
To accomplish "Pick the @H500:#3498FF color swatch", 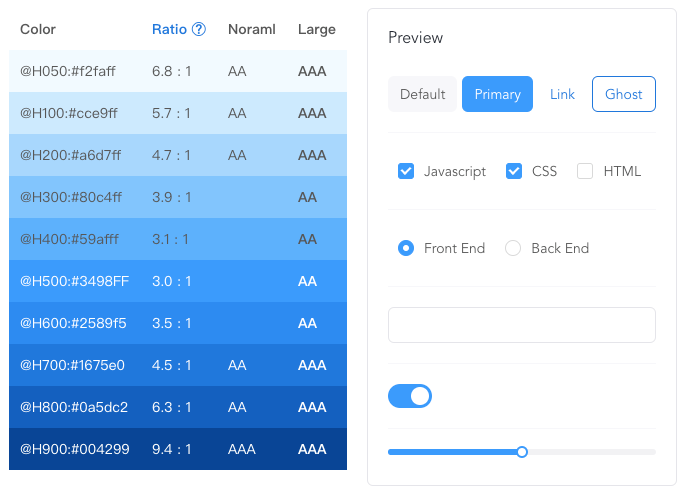I will click(x=178, y=281).
